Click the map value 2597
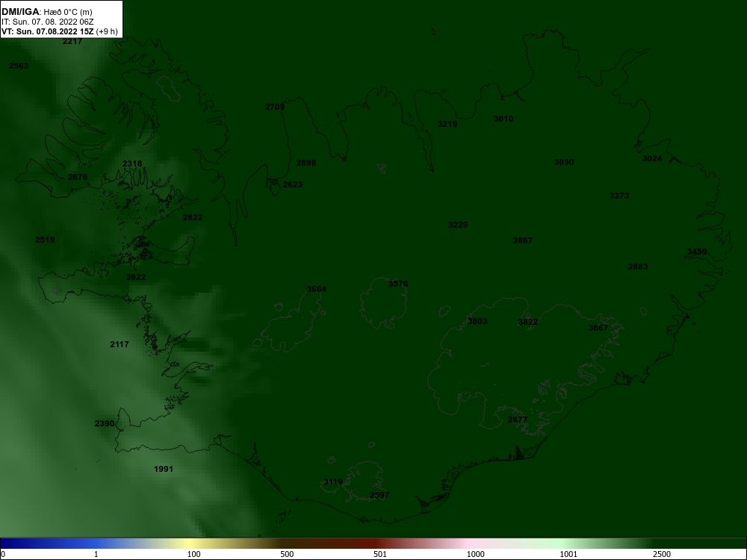 click(379, 495)
